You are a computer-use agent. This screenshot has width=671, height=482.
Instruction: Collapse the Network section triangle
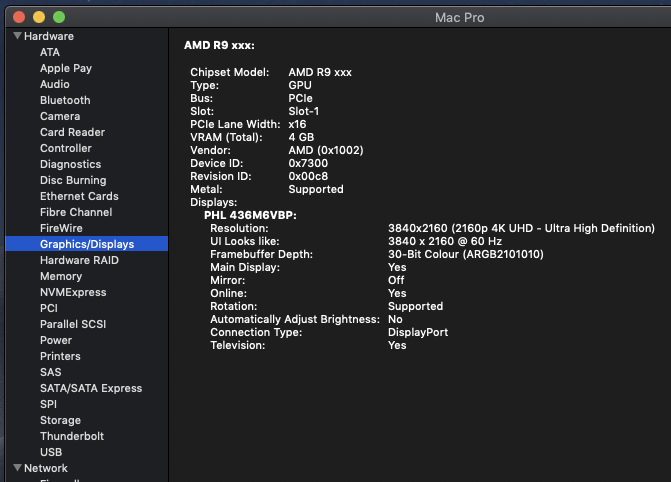(18, 467)
